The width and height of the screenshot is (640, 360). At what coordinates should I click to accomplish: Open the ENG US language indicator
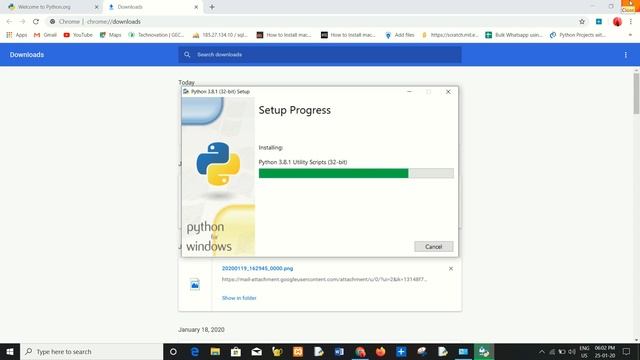tap(584, 351)
